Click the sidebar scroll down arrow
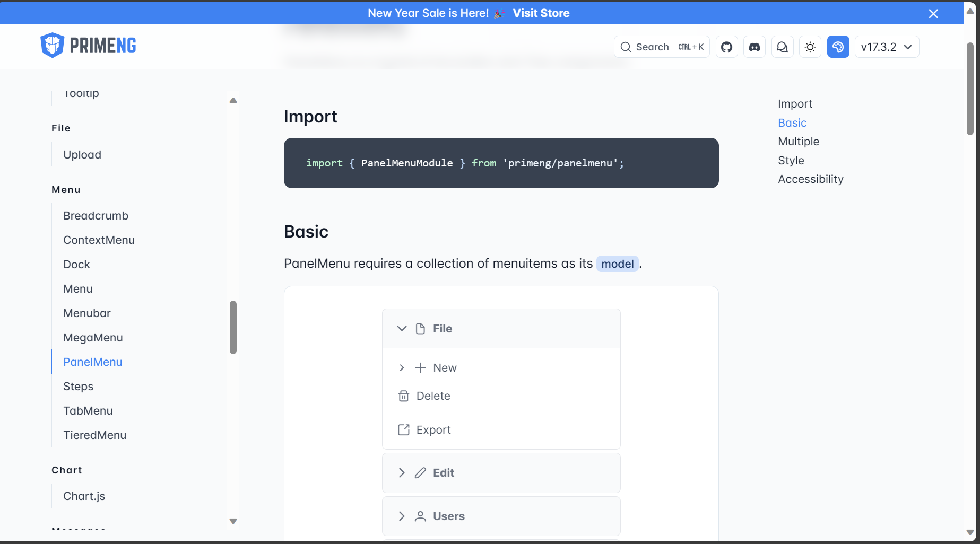This screenshot has height=544, width=980. pos(233,521)
